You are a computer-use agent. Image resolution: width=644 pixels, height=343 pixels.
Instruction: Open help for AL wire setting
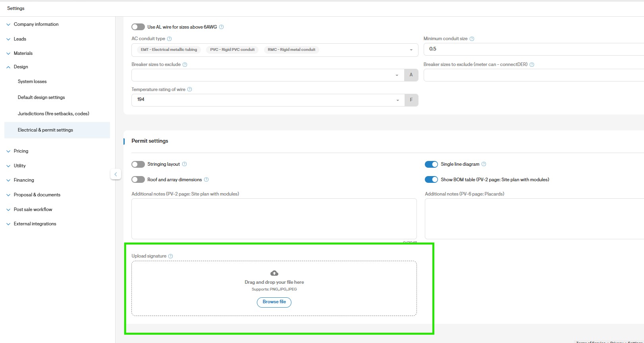(x=222, y=27)
